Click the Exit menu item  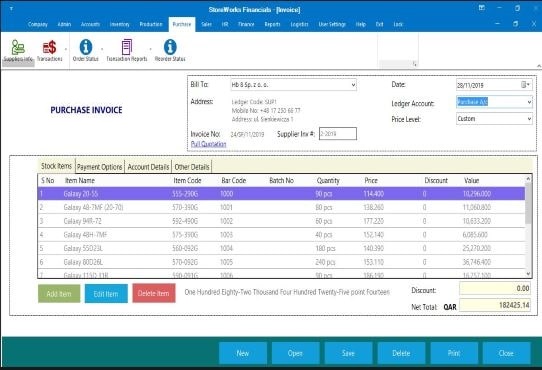click(380, 24)
